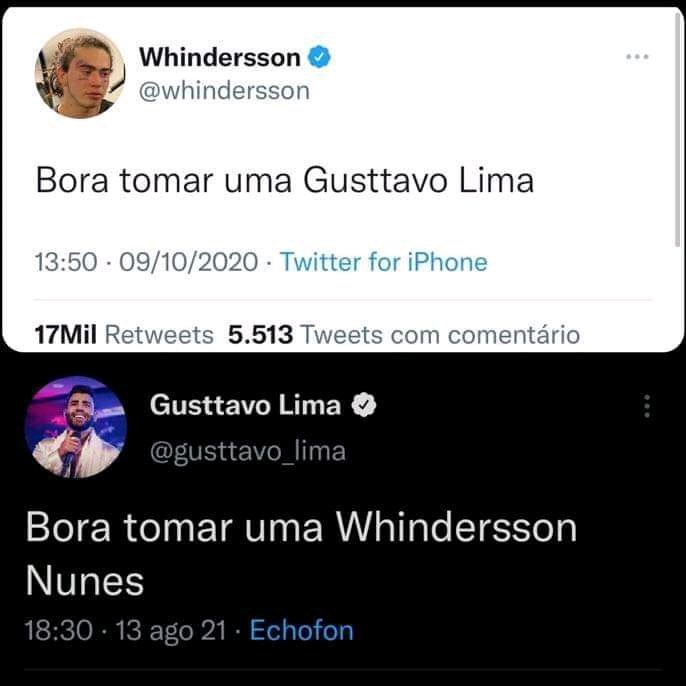Select the text "Bora tomar uma Gusttavo Lima"

[285, 180]
